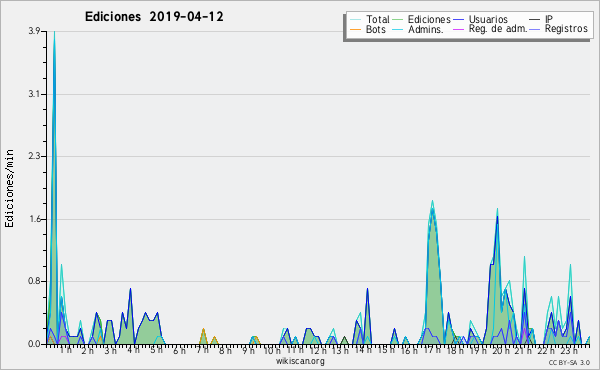The image size is (600, 370).
Task: Click the 'CC BY-SA 3.0' license text
Action: (x=569, y=363)
